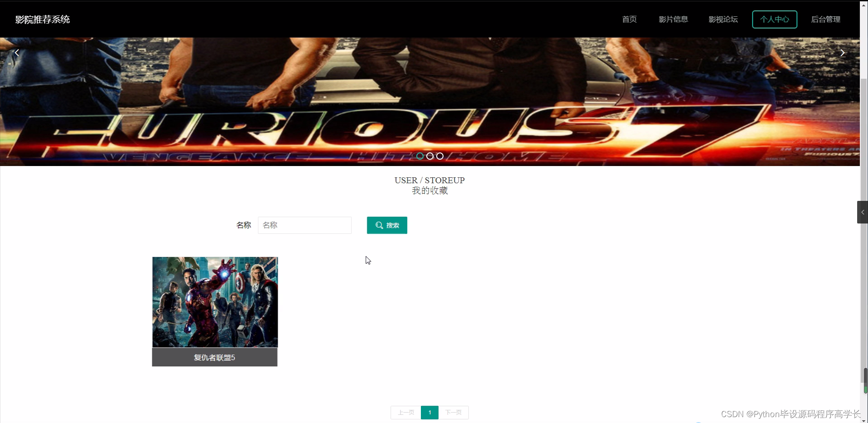Viewport: 868px width, 423px height.
Task: Select the third carousel indicator dot
Action: [440, 156]
